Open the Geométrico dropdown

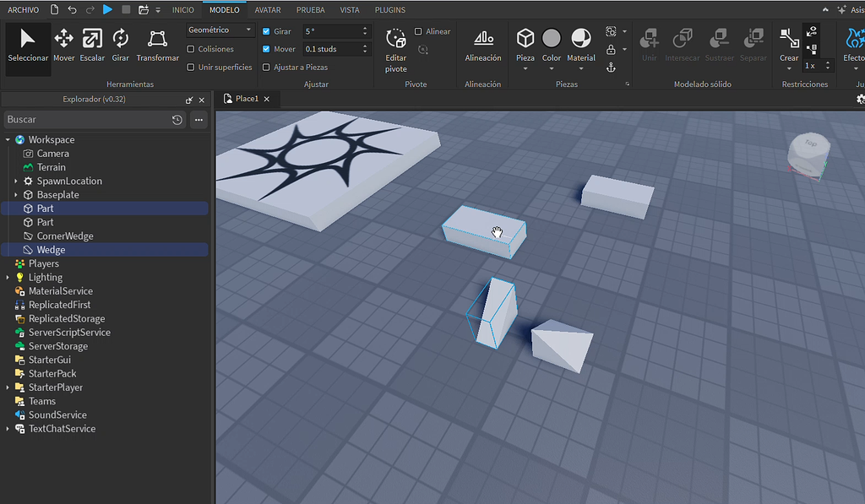219,30
